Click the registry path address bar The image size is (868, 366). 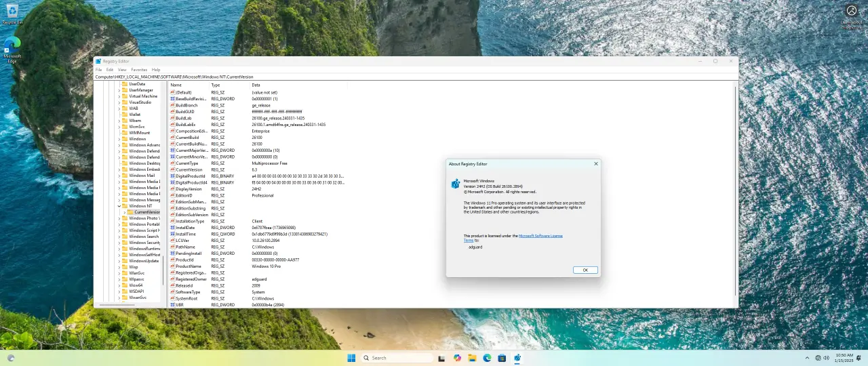[416, 77]
